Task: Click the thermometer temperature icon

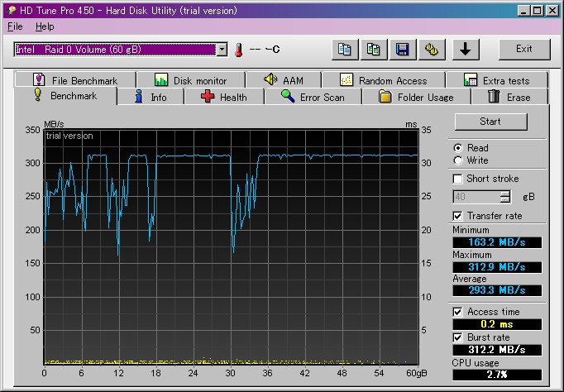Action: (x=238, y=50)
